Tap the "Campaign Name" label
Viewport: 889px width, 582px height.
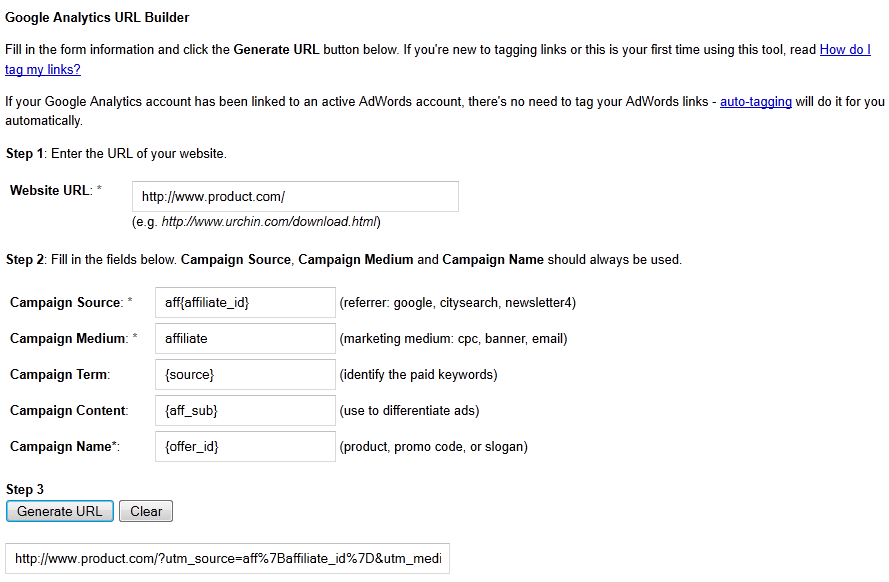[x=62, y=447]
